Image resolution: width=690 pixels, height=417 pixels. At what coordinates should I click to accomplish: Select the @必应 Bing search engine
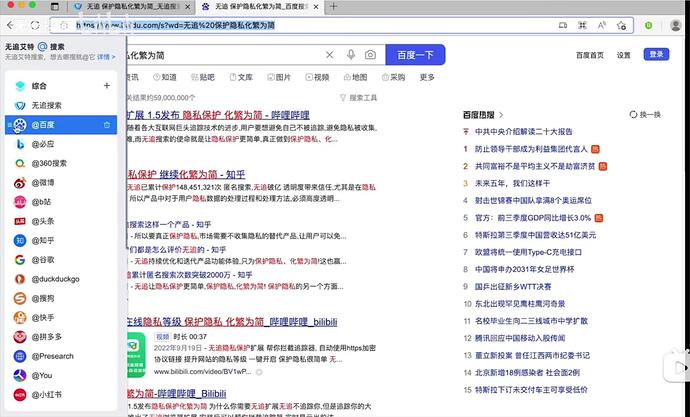point(42,144)
